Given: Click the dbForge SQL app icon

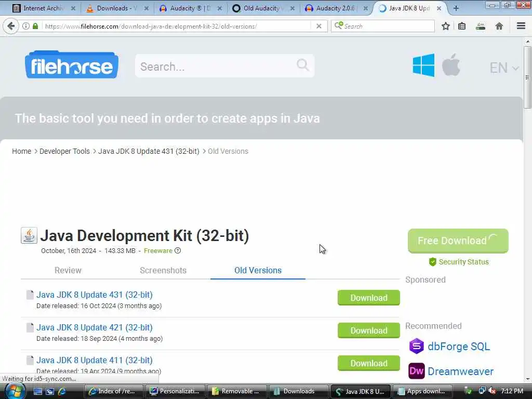Looking at the screenshot, I should pos(416,346).
